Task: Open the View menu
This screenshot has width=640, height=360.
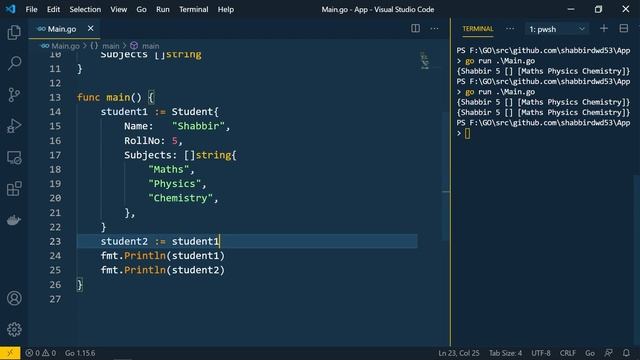Action: coord(118,9)
